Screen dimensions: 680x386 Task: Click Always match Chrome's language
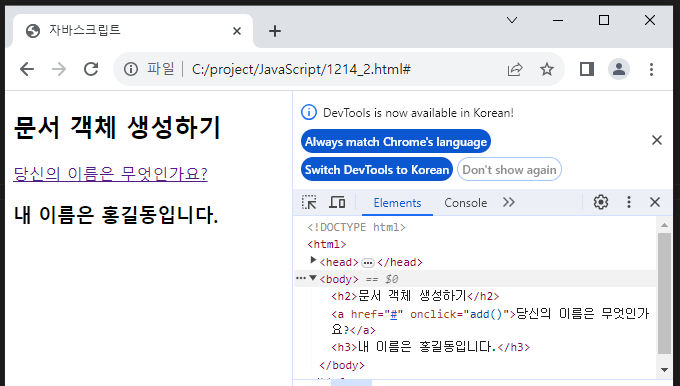click(396, 141)
